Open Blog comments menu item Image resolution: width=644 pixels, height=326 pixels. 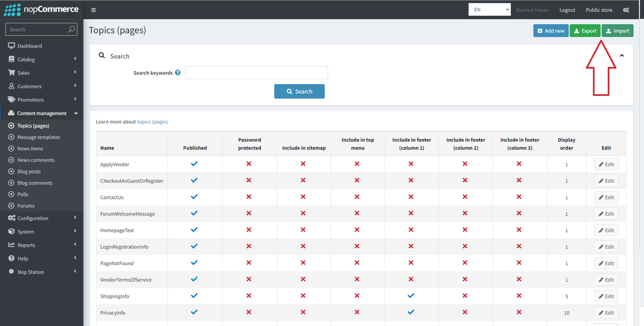pos(42,183)
